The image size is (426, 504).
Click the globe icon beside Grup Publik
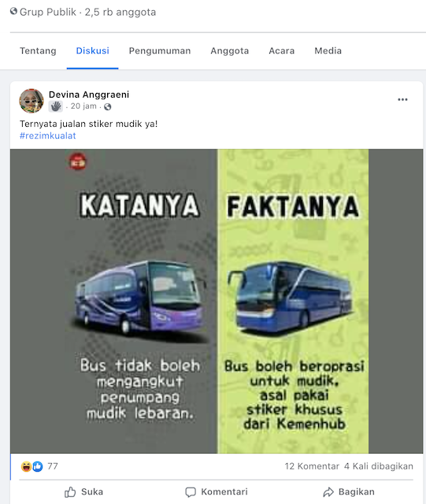click(x=13, y=11)
